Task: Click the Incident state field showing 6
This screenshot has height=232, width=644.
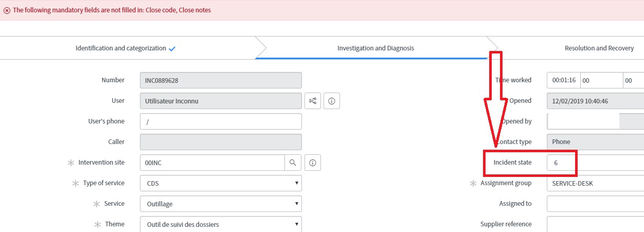Action: pos(595,163)
